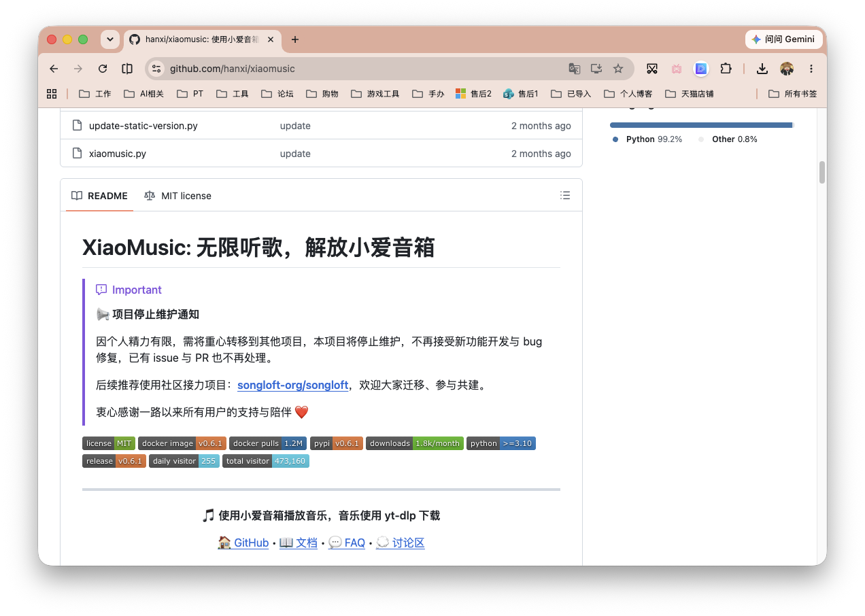Go back to the previous page

point(54,69)
